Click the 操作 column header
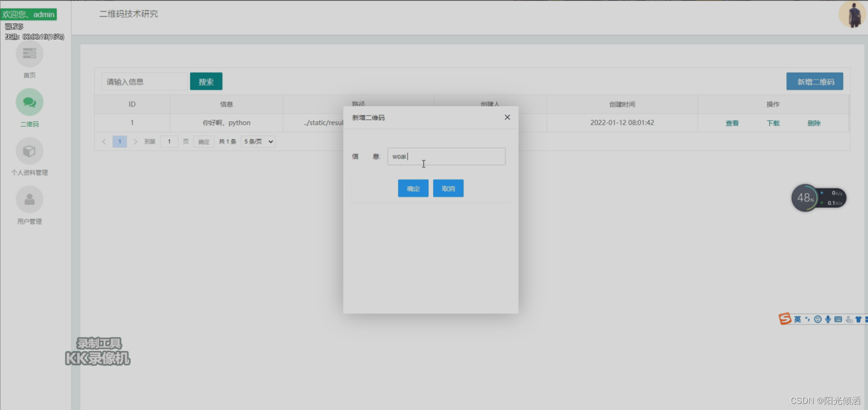Screen dimensions: 868x410 [773, 104]
